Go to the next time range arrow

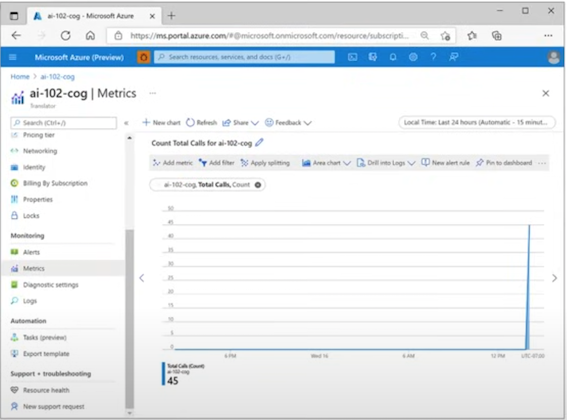[x=554, y=278]
